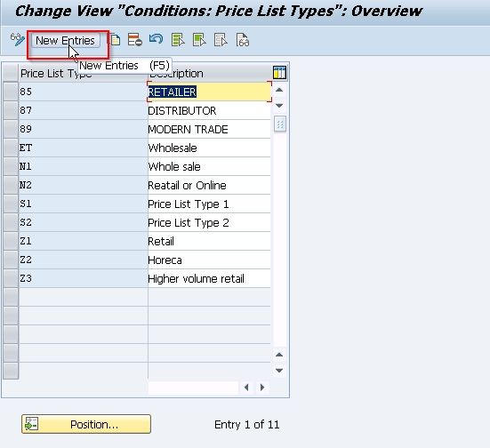Select the row selector for Z3 entry
The image size is (490, 448).
(x=11, y=278)
